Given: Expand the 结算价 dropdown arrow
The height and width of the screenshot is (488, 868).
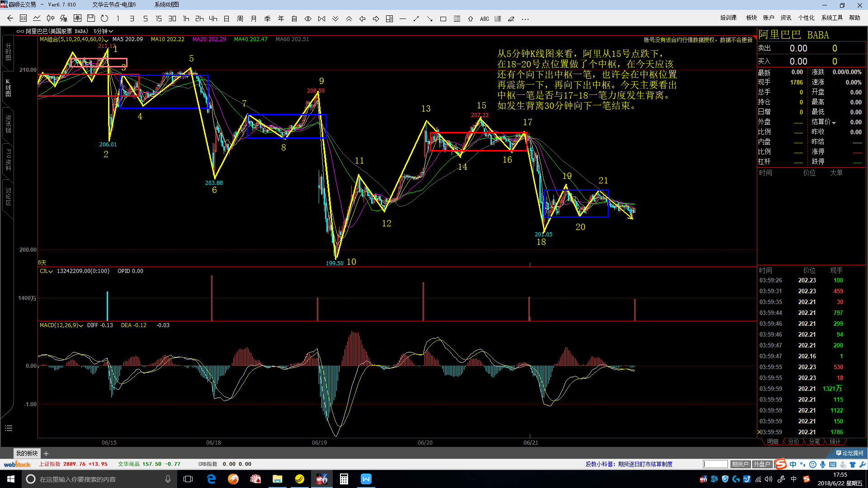Looking at the screenshot, I should coord(834,122).
